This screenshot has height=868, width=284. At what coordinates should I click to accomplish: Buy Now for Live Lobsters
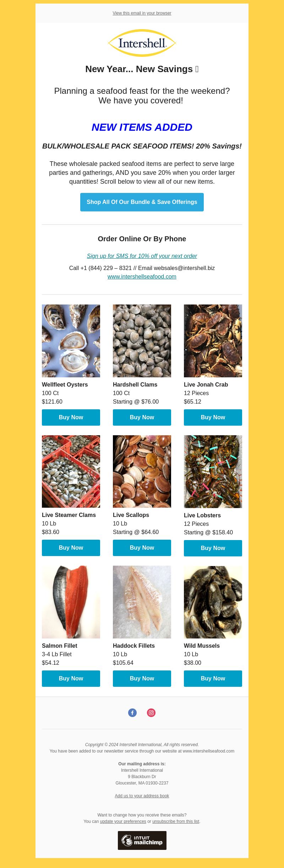pos(213,548)
